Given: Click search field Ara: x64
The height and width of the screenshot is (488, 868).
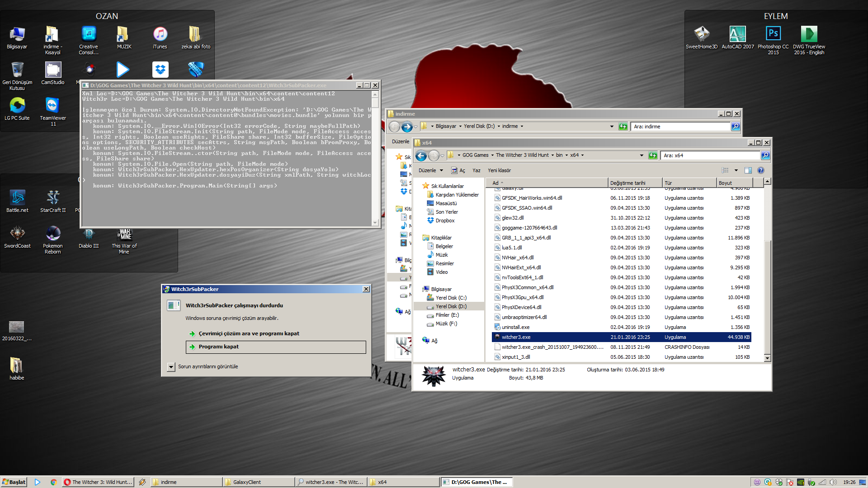Looking at the screenshot, I should click(710, 155).
